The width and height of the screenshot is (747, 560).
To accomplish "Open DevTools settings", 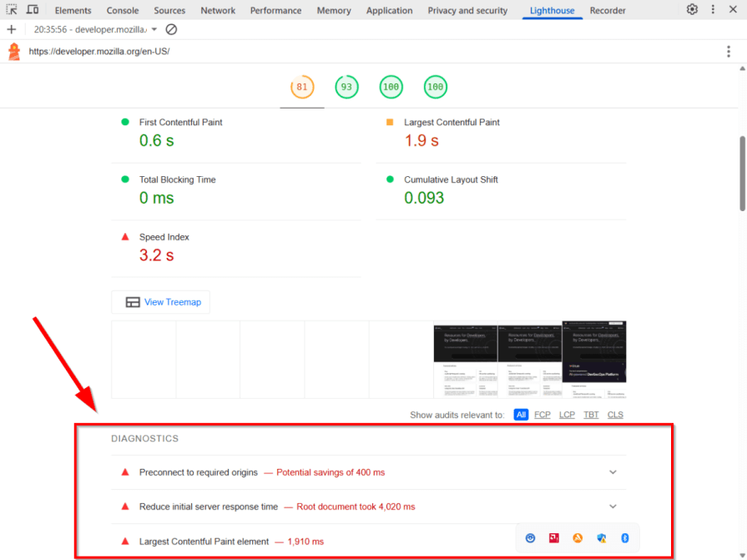I will [x=692, y=9].
